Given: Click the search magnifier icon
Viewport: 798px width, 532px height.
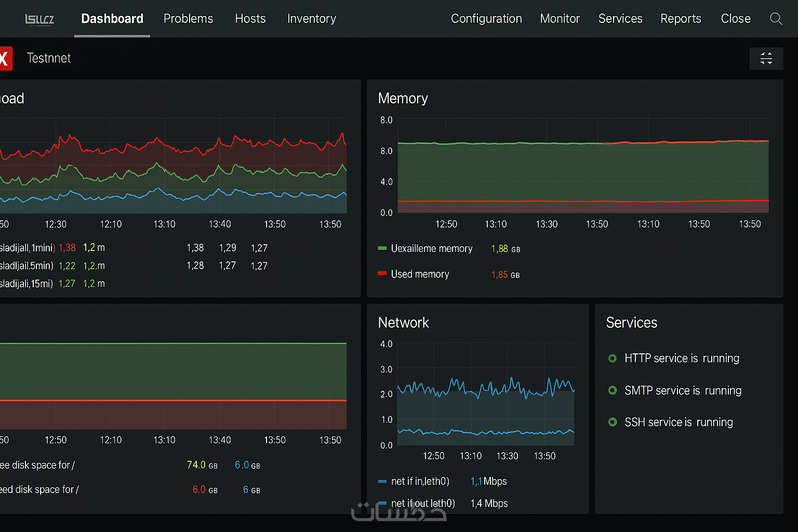Looking at the screenshot, I should [x=776, y=19].
